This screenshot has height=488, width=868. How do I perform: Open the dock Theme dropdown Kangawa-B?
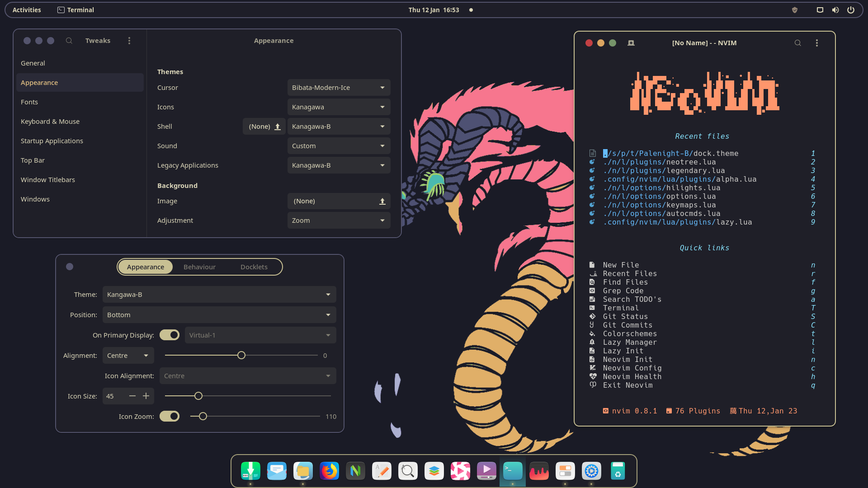[219, 295]
